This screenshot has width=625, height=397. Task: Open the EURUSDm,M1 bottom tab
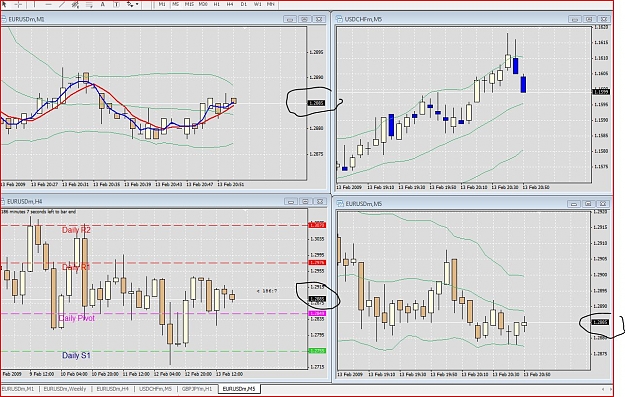(18, 389)
